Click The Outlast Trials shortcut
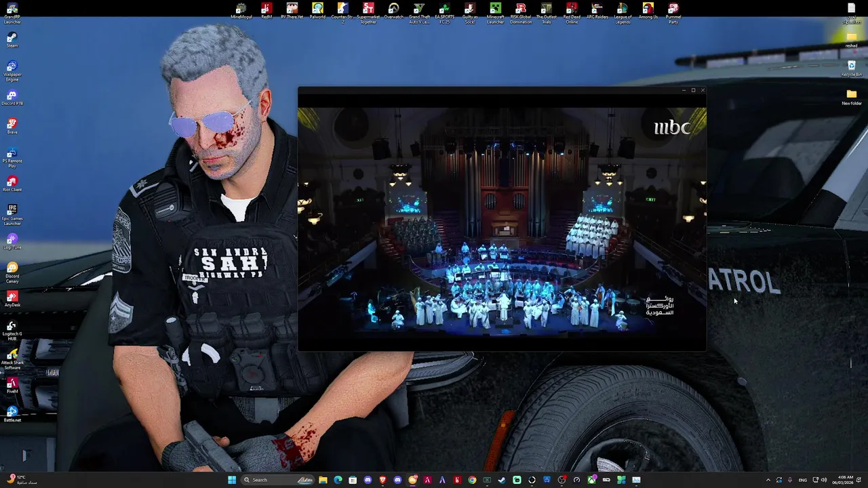This screenshot has height=488, width=868. tap(547, 13)
